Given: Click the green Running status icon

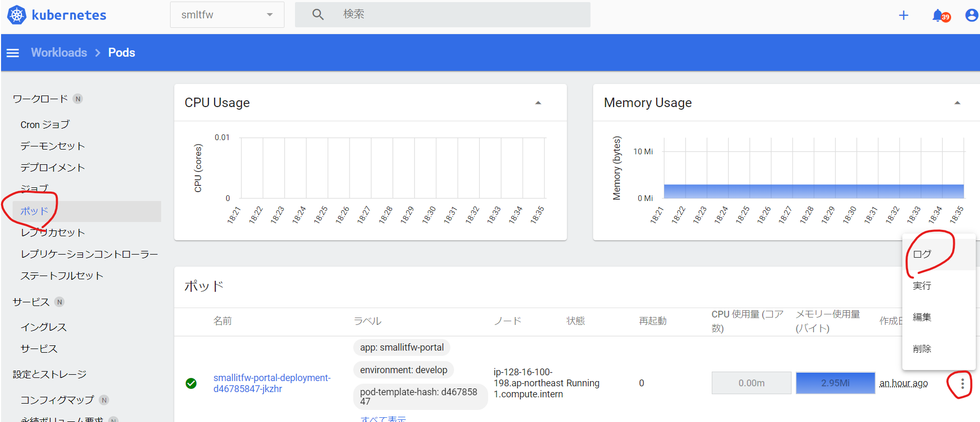Looking at the screenshot, I should point(191,384).
